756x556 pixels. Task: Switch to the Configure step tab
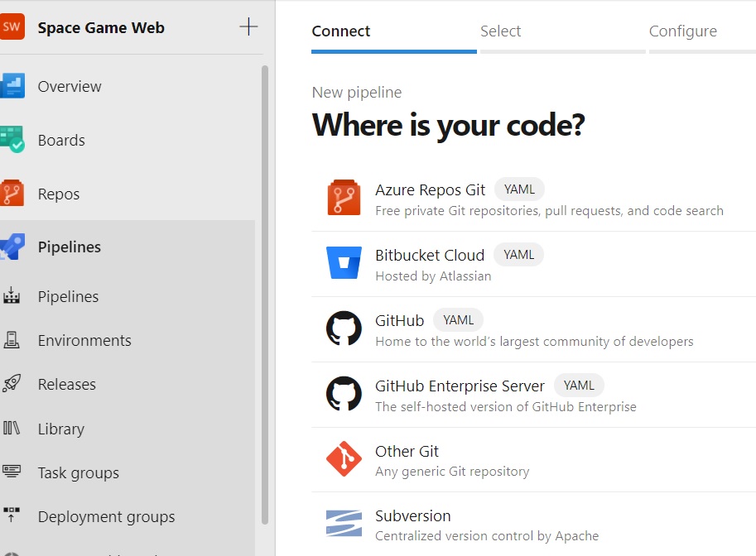(x=682, y=31)
